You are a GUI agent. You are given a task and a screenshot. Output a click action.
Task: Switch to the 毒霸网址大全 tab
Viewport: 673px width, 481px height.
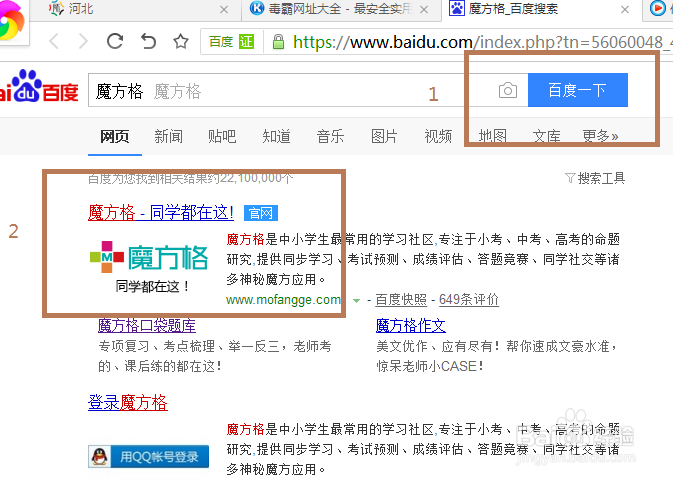coord(341,9)
